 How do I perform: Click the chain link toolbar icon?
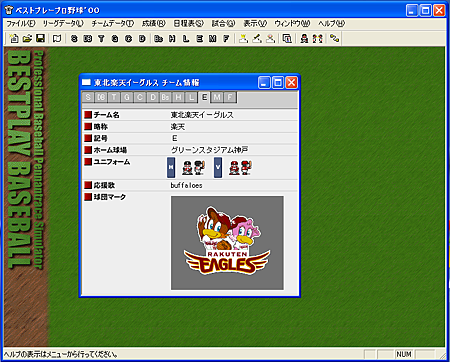[x=334, y=39]
